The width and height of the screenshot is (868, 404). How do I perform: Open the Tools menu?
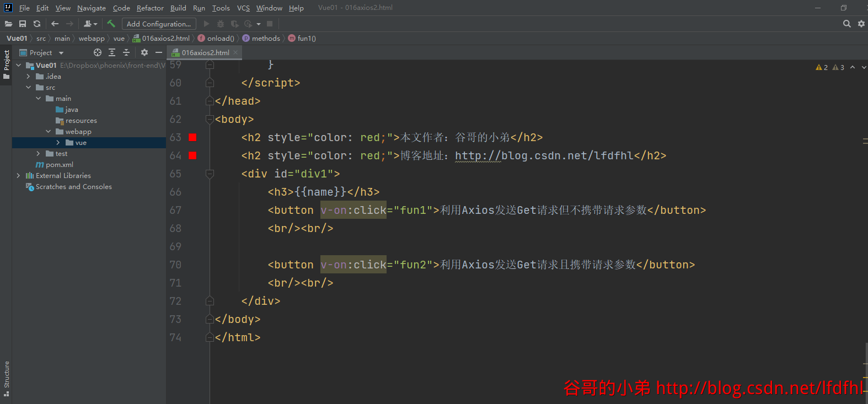(x=221, y=8)
